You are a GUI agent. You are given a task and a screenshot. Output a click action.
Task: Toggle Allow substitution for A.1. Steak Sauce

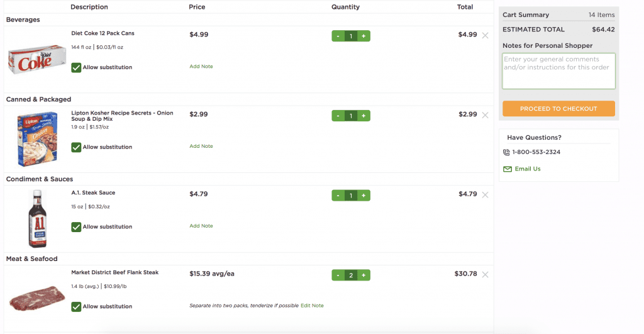pyautogui.click(x=76, y=227)
